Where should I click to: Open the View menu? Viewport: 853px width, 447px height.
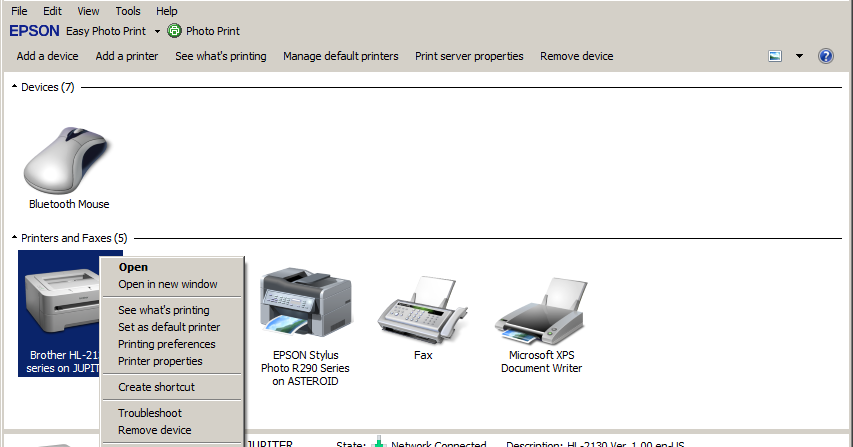tap(88, 11)
